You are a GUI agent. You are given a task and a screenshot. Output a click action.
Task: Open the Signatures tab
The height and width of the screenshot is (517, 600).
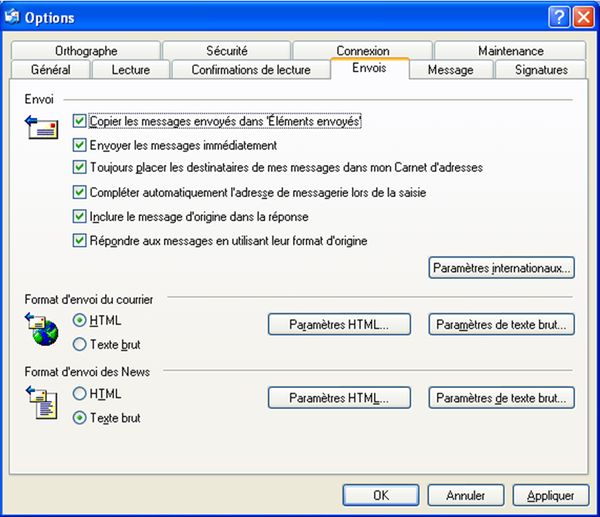541,70
